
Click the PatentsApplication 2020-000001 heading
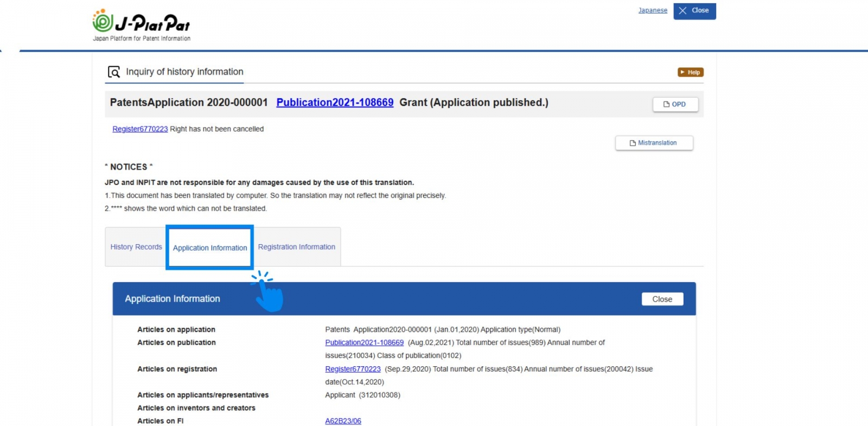(189, 103)
